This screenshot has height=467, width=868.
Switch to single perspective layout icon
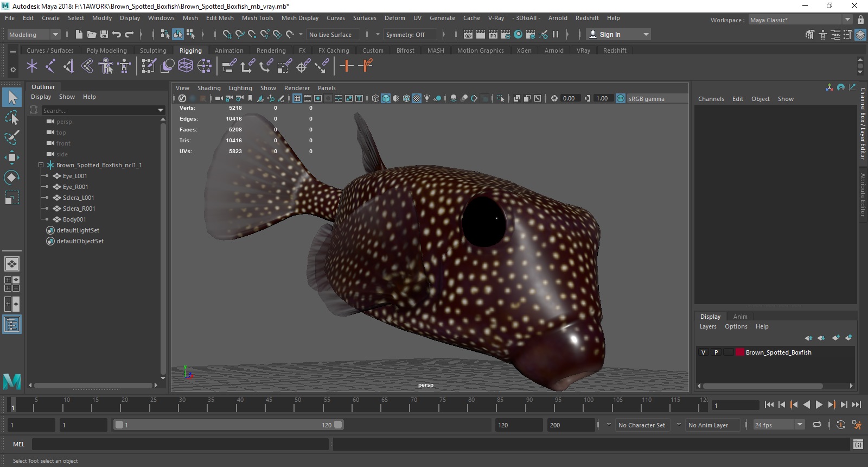point(12,264)
